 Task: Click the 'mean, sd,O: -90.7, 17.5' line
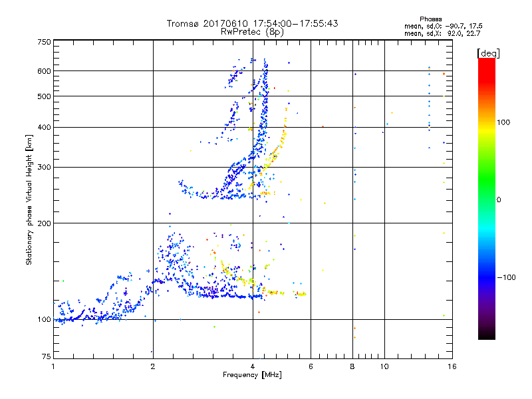coord(443,26)
